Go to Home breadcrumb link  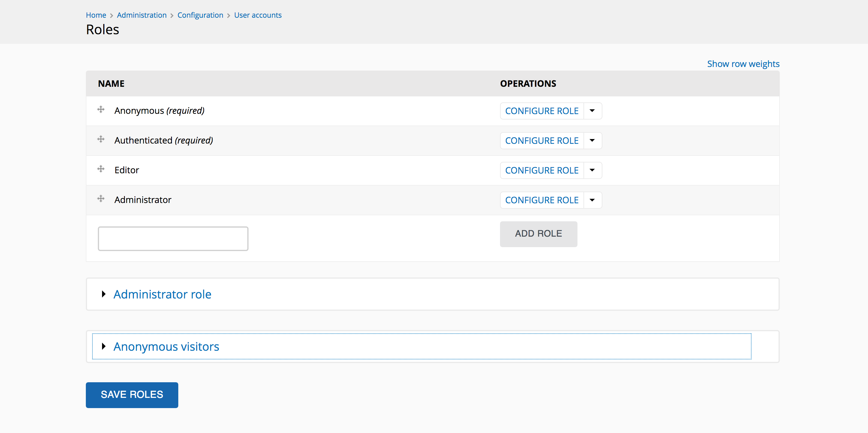pyautogui.click(x=96, y=15)
